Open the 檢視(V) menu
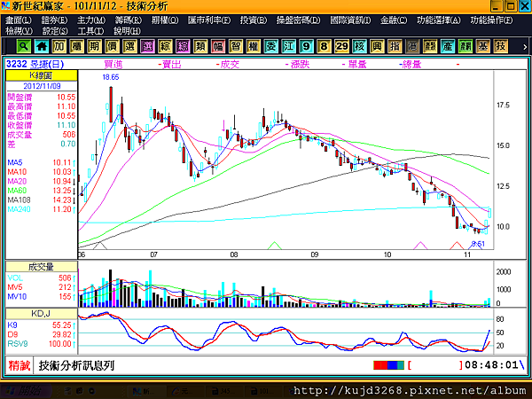Screen dimensions: 532x399 coord(19,31)
